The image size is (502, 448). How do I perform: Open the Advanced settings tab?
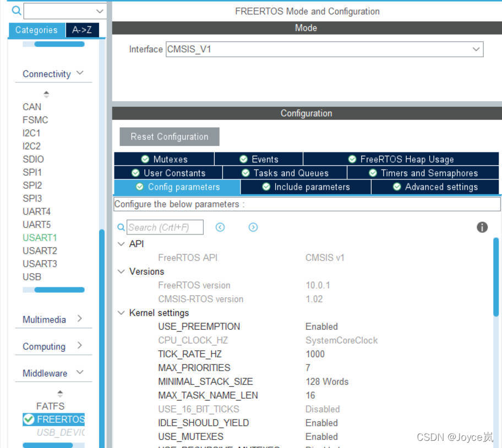[435, 187]
